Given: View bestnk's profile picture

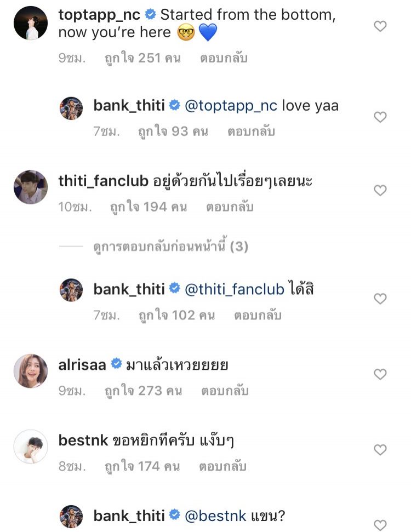Looking at the screenshot, I should 30,447.
